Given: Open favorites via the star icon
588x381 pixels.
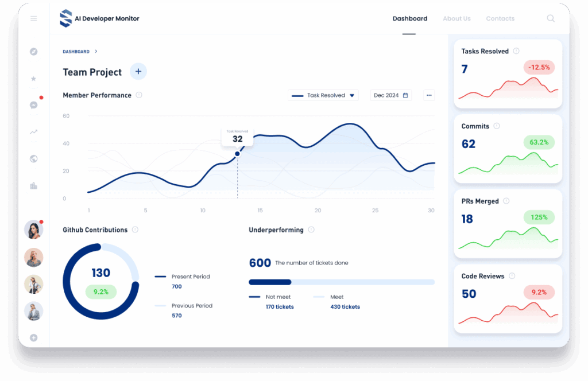Looking at the screenshot, I should pyautogui.click(x=33, y=79).
